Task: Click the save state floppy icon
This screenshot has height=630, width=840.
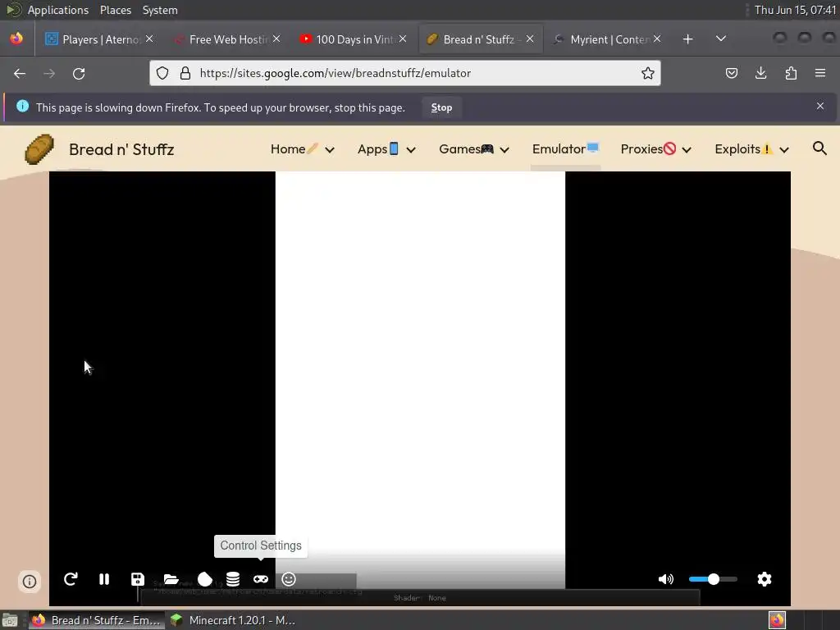Action: pyautogui.click(x=138, y=579)
